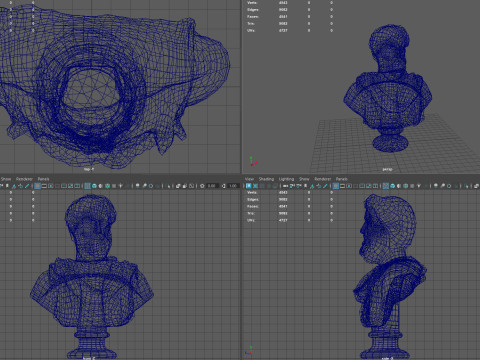Click Use All Lights in side view toolbar
This screenshot has height=360, width=480.
click(419, 186)
